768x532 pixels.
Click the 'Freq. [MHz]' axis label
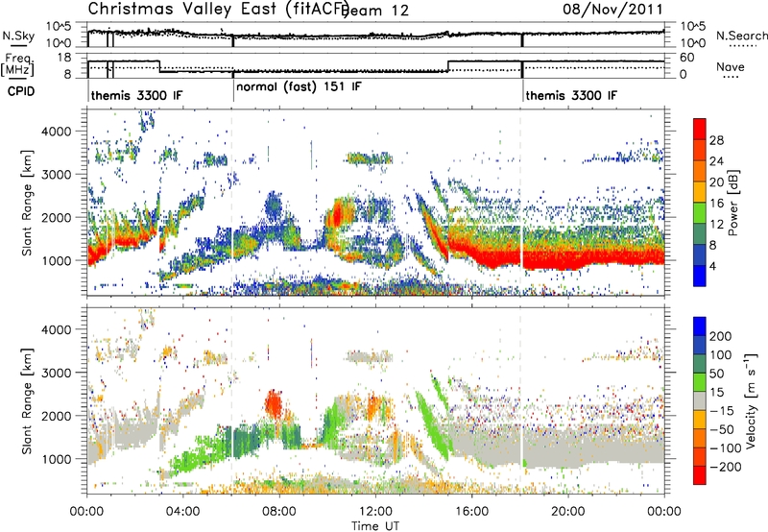(17, 64)
